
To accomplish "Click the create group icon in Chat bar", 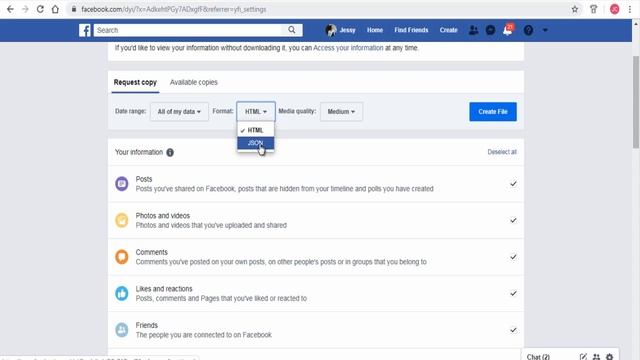I will [596, 357].
